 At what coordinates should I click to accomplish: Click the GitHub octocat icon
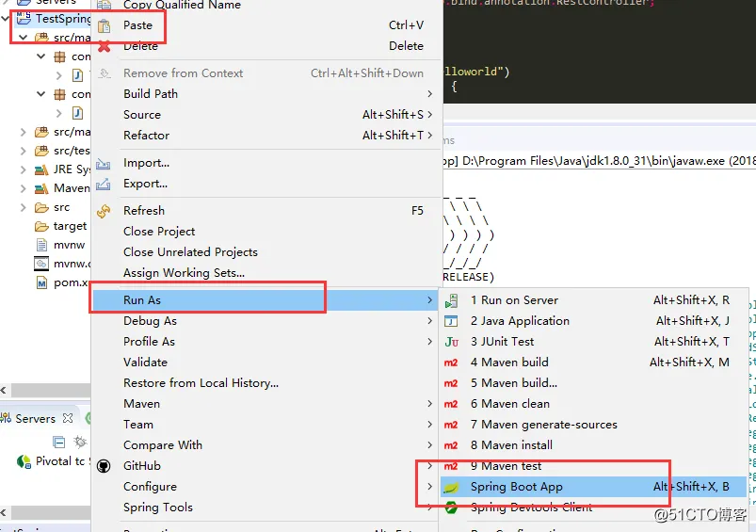(x=104, y=466)
